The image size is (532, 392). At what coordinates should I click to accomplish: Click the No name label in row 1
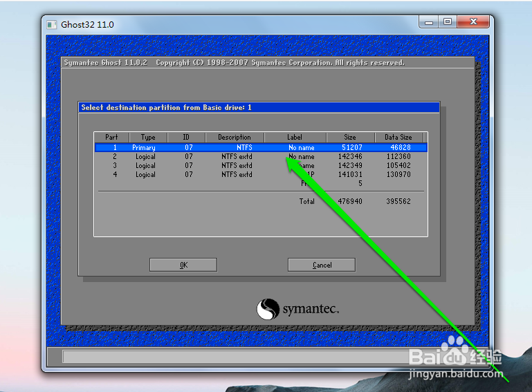[x=302, y=147]
